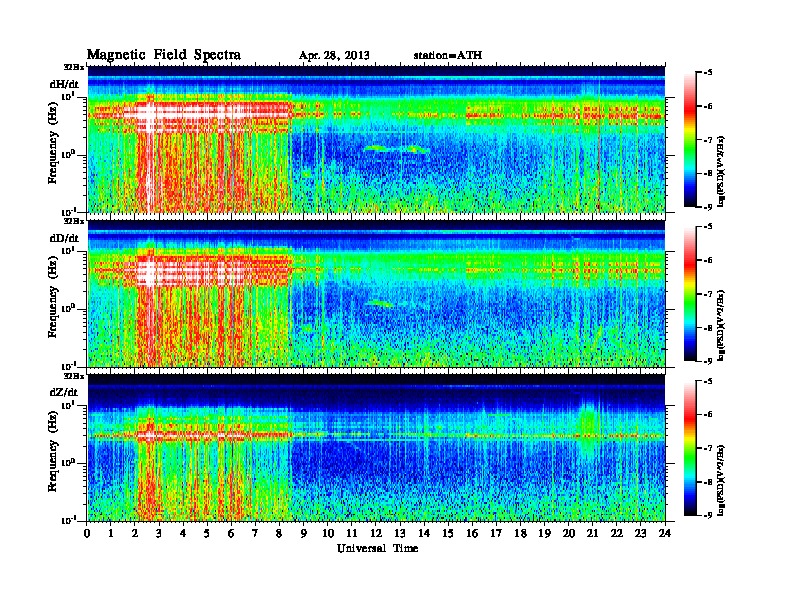Click hour 17 on the Universal Time axis
This screenshot has height=612, width=792.
pyautogui.click(x=496, y=533)
